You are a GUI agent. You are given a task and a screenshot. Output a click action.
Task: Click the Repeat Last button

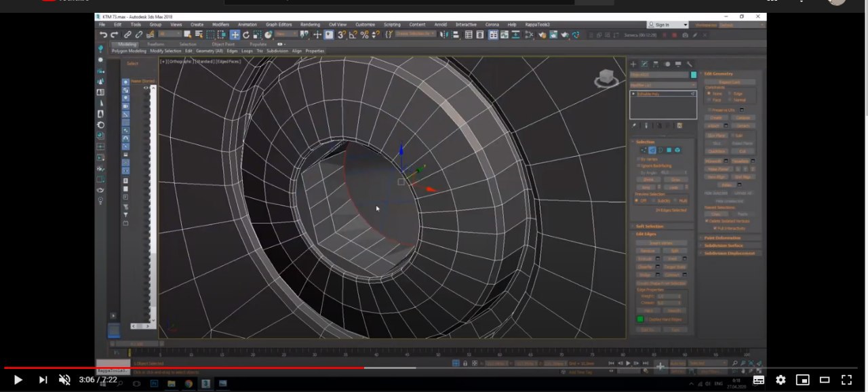pyautogui.click(x=730, y=82)
